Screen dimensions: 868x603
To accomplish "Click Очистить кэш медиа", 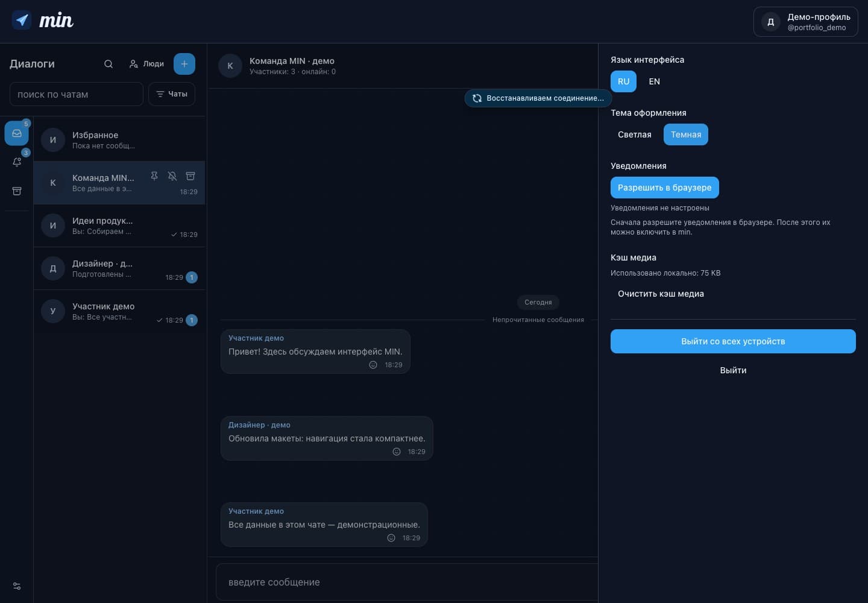I will pyautogui.click(x=661, y=294).
